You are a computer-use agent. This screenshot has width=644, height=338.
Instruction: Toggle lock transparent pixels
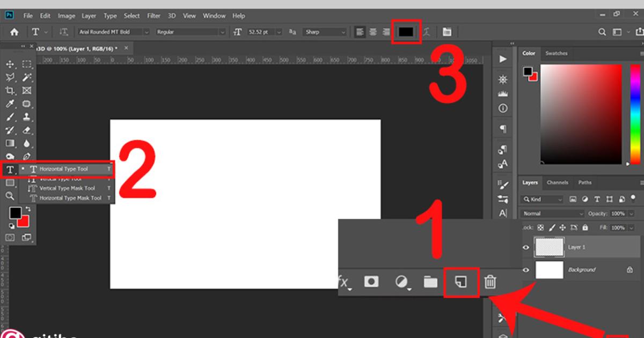pyautogui.click(x=540, y=227)
